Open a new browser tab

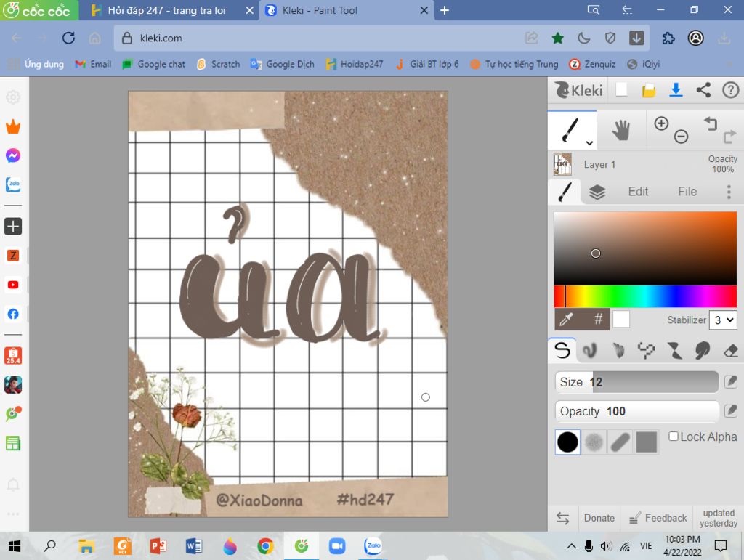tap(444, 10)
